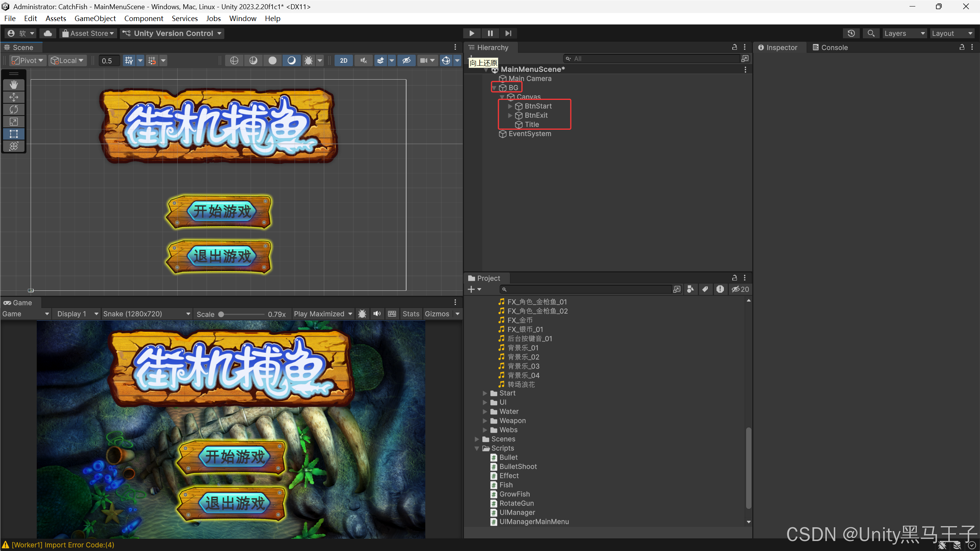Select the Scale tool in Scene
Screen dimensions: 980x551
pyautogui.click(x=14, y=122)
